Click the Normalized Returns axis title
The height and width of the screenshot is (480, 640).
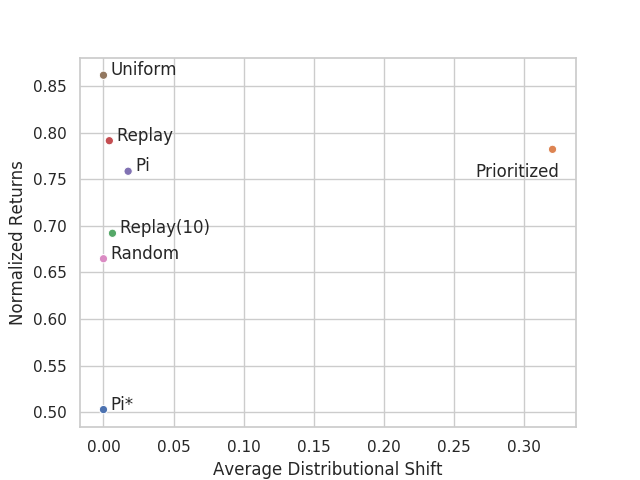click(x=16, y=243)
